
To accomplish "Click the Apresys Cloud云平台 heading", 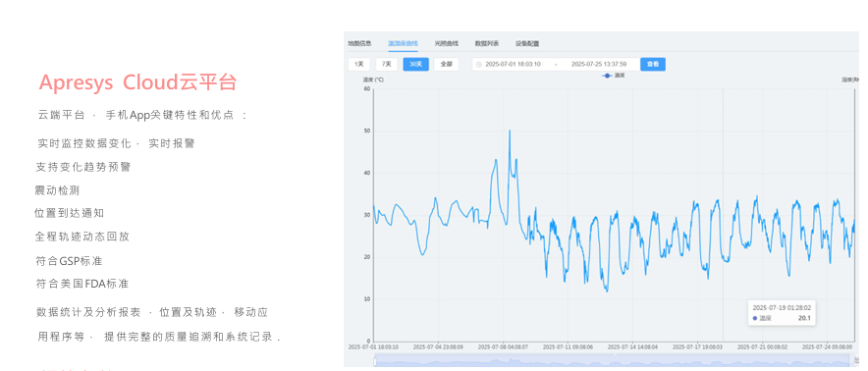I will pyautogui.click(x=137, y=81).
